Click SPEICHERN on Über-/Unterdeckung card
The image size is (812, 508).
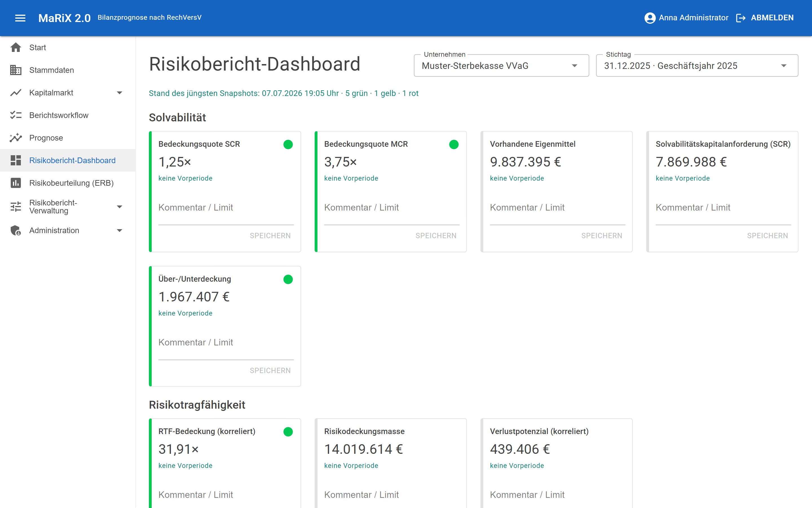point(270,370)
